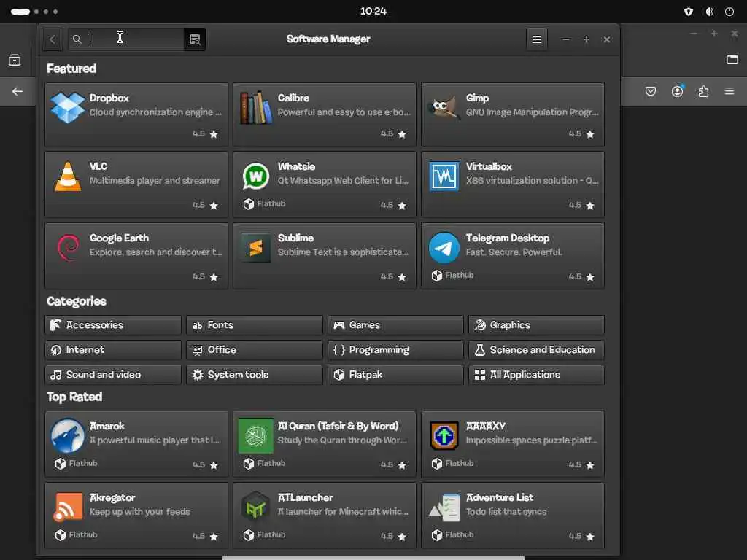
Task: Open the Graphics category
Action: [x=536, y=325]
